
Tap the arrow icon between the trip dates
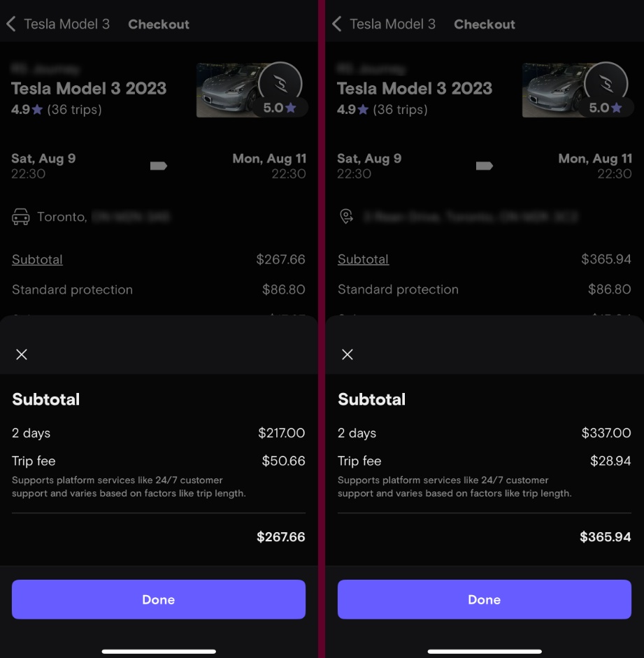(x=158, y=166)
